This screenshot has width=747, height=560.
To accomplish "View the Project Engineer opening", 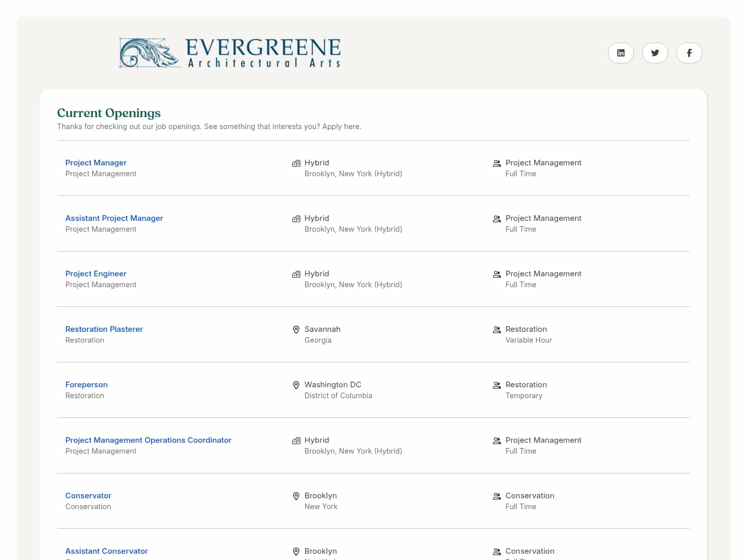I will point(95,273).
